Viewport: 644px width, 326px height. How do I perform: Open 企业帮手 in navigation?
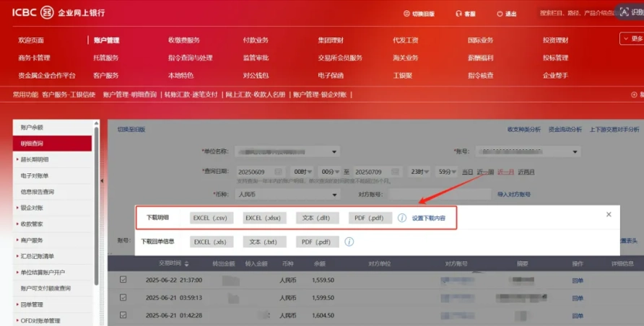click(555, 76)
